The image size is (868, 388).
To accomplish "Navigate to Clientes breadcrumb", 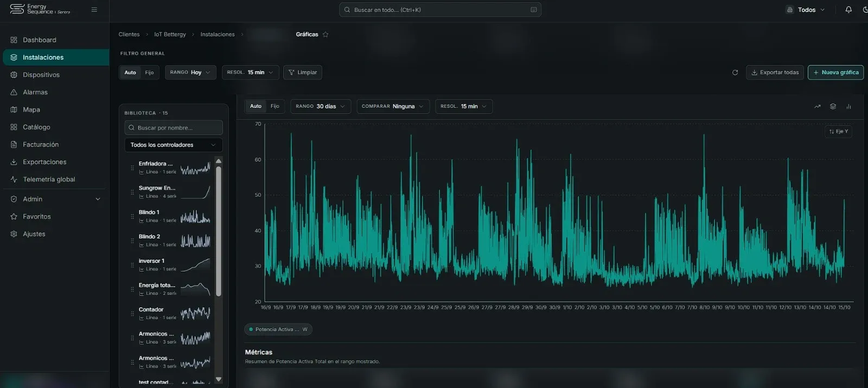I will [129, 34].
